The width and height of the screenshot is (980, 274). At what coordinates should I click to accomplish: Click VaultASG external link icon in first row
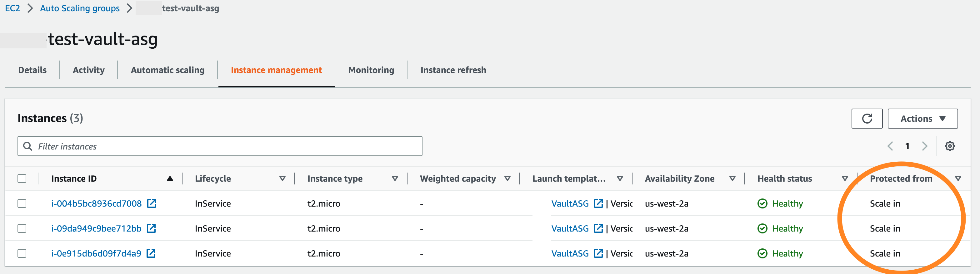pos(598,203)
